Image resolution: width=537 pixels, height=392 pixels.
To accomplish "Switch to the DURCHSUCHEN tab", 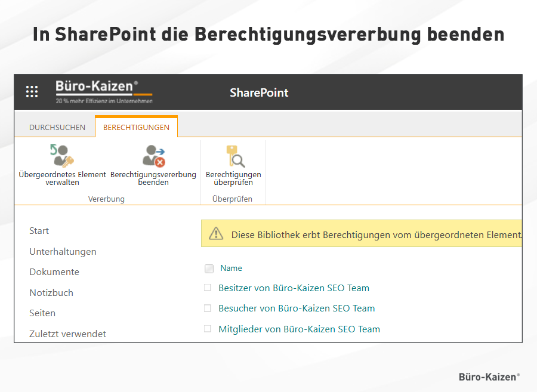I will click(x=57, y=127).
